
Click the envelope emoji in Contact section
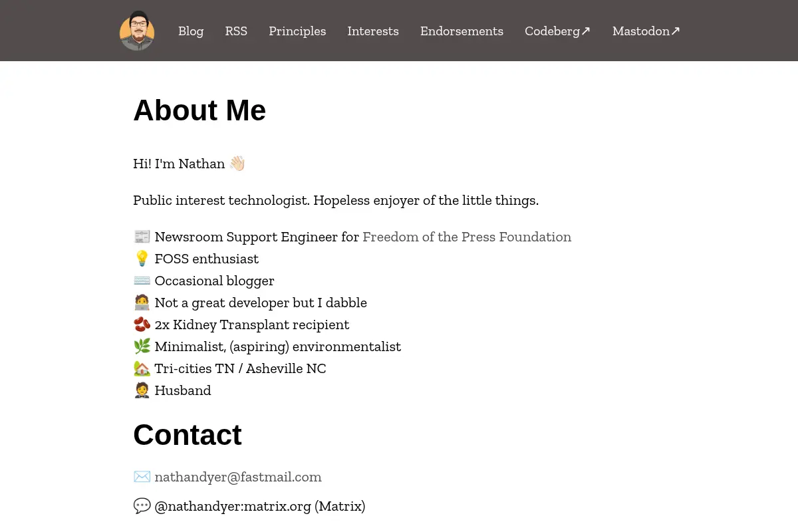coord(142,477)
